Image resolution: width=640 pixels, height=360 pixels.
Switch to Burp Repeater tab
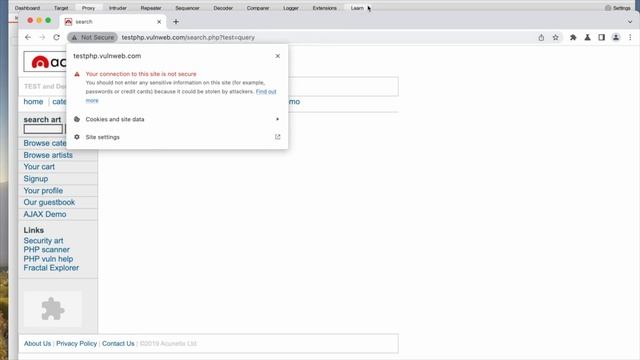(x=151, y=8)
